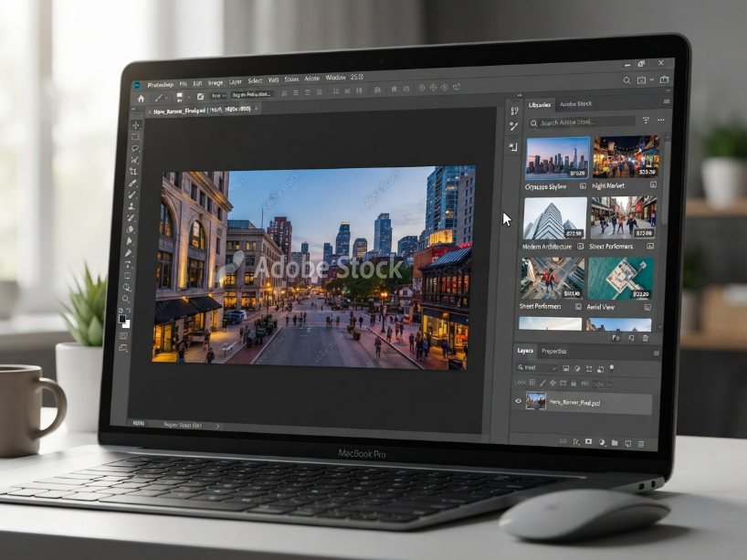The width and height of the screenshot is (747, 560).
Task: Open the Kind filter dropdown in Layers
Action: pyautogui.click(x=536, y=367)
